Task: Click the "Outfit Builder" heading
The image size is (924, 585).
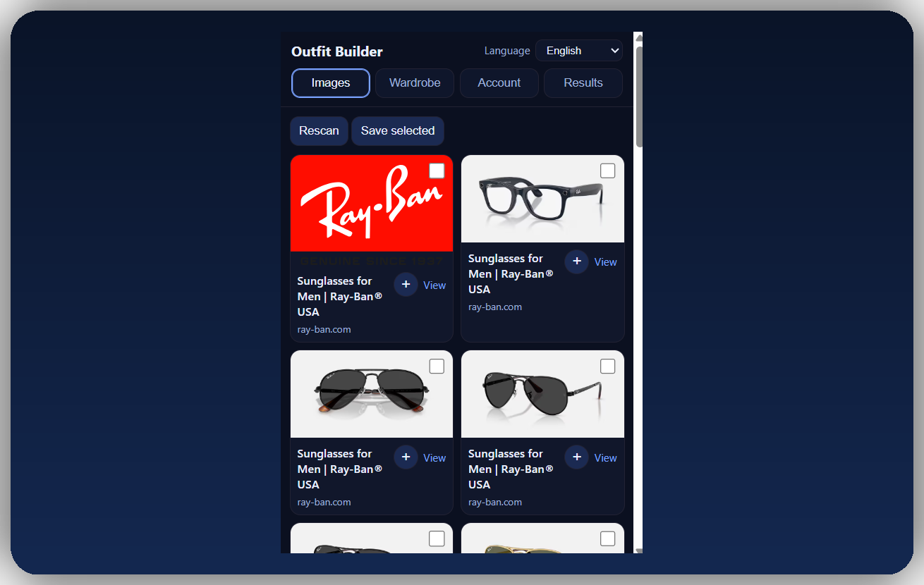Action: pyautogui.click(x=337, y=51)
